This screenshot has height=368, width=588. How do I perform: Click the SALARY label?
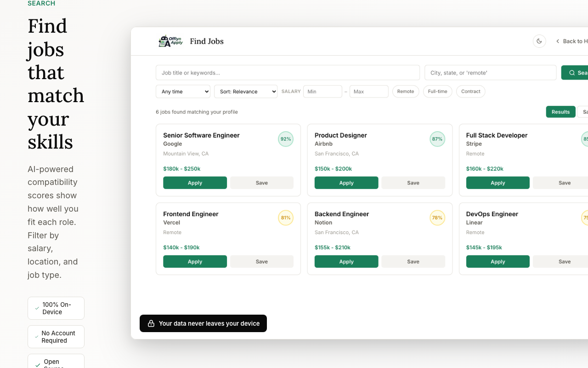click(291, 92)
